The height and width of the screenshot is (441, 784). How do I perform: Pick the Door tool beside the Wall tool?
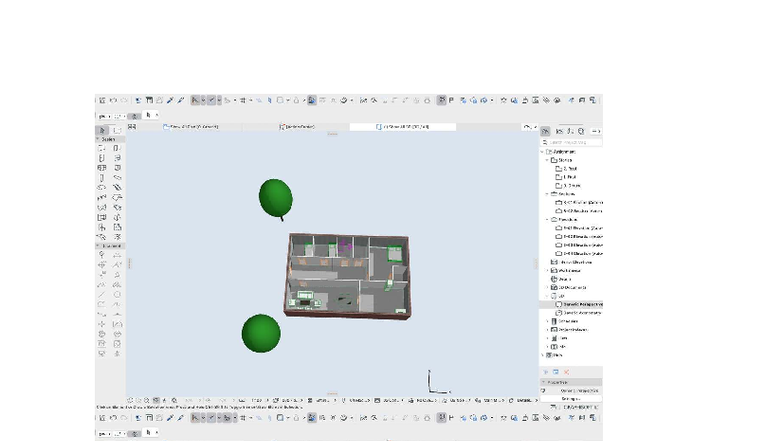pyautogui.click(x=117, y=148)
